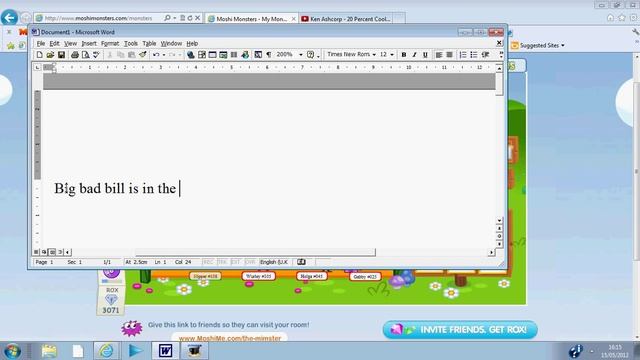
Task: Click the English (U.K) language indicator
Action: point(274,262)
